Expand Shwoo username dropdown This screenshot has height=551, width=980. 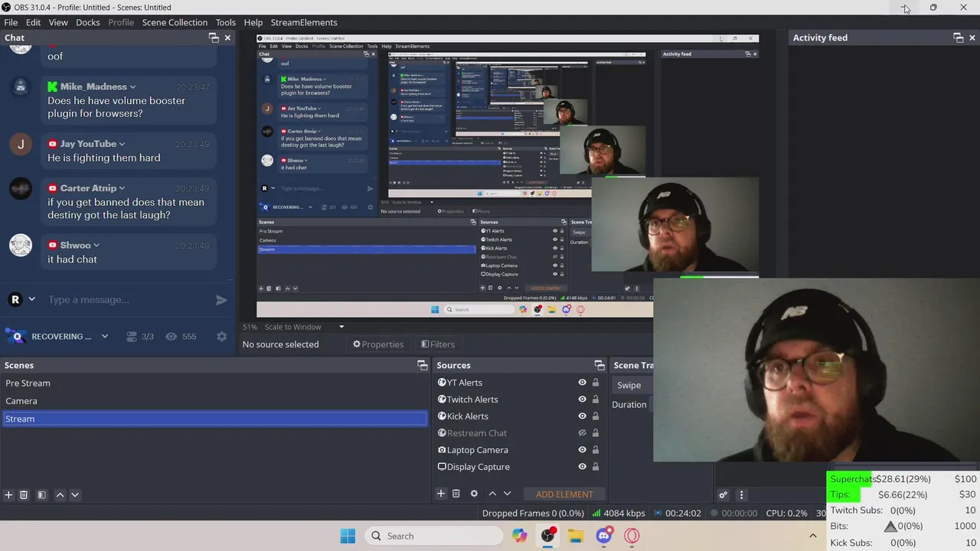coord(96,246)
